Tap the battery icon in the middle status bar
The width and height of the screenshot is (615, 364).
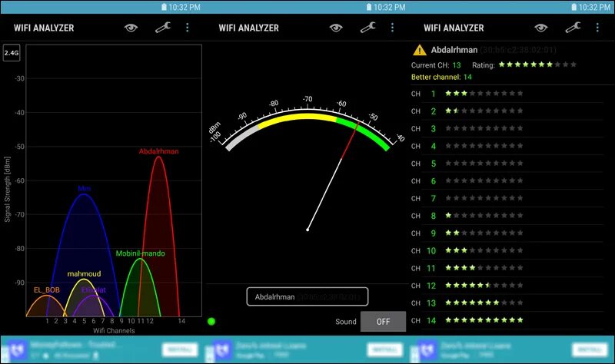369,7
